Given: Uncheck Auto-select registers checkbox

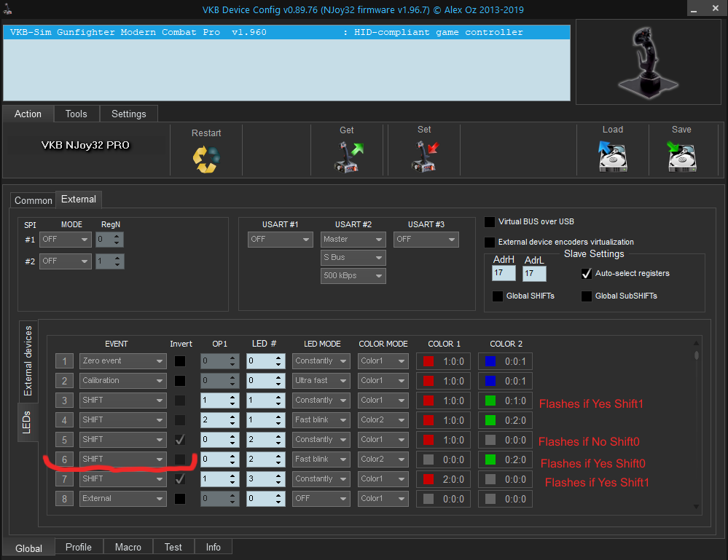Looking at the screenshot, I should (587, 274).
